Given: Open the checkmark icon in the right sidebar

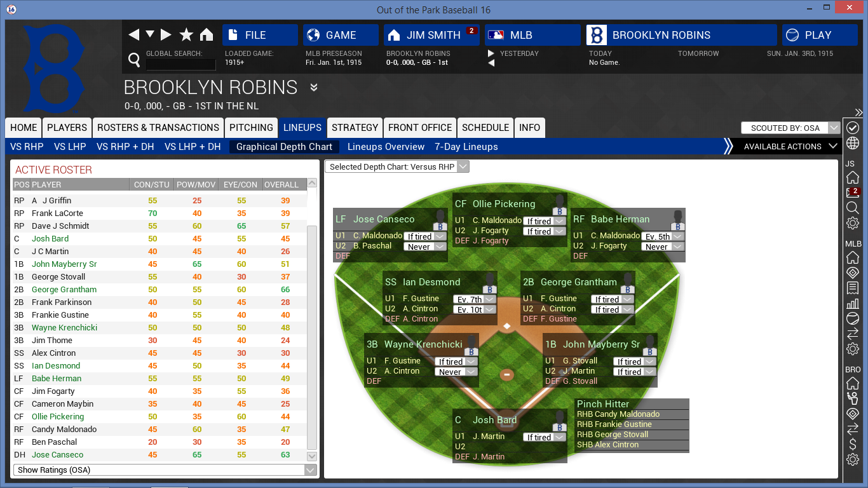Looking at the screenshot, I should (853, 128).
